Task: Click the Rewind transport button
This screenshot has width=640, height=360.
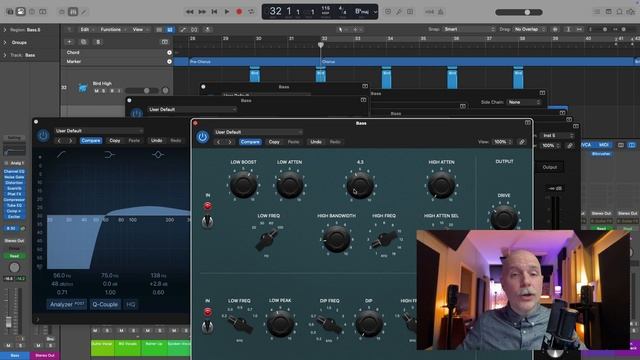Action: 190,12
